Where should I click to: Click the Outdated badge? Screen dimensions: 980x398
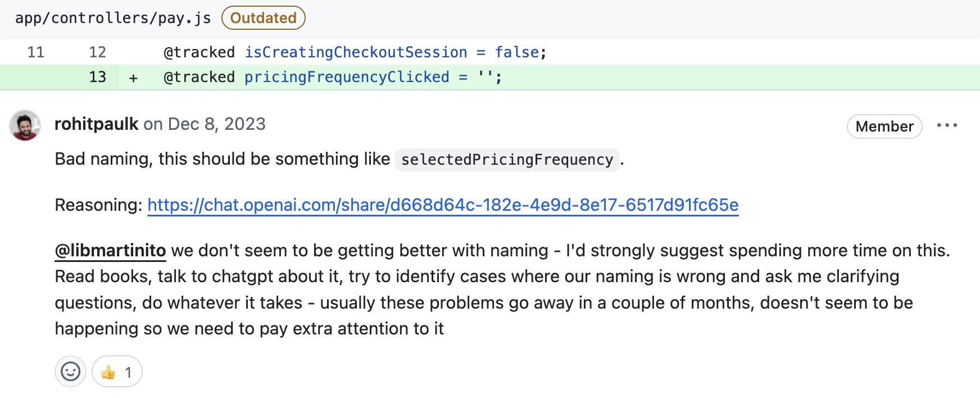coord(263,18)
